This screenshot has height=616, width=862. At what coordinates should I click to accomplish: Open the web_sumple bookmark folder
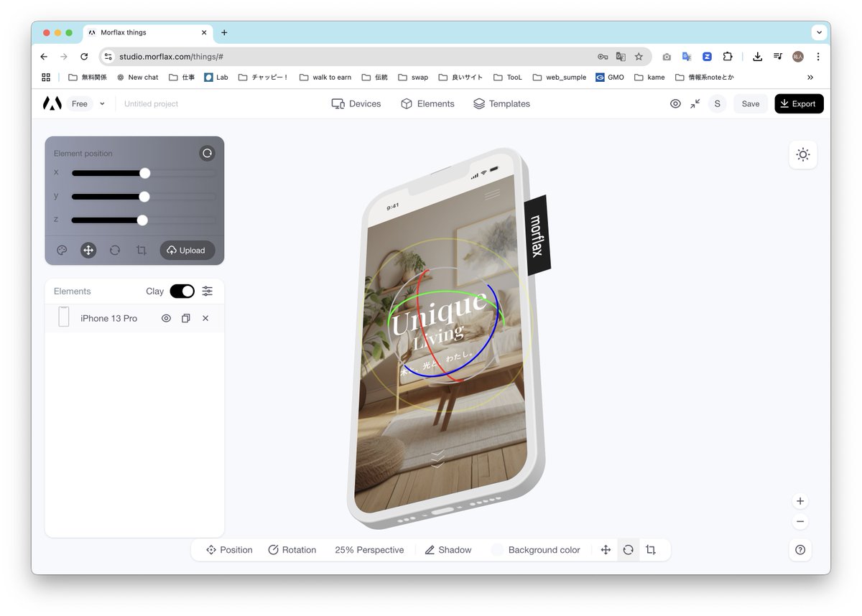pyautogui.click(x=560, y=78)
